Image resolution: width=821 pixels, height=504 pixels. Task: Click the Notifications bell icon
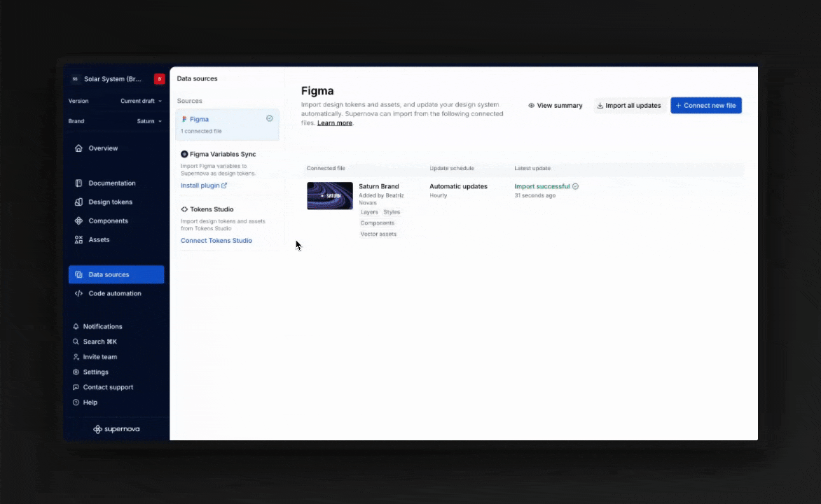click(76, 327)
